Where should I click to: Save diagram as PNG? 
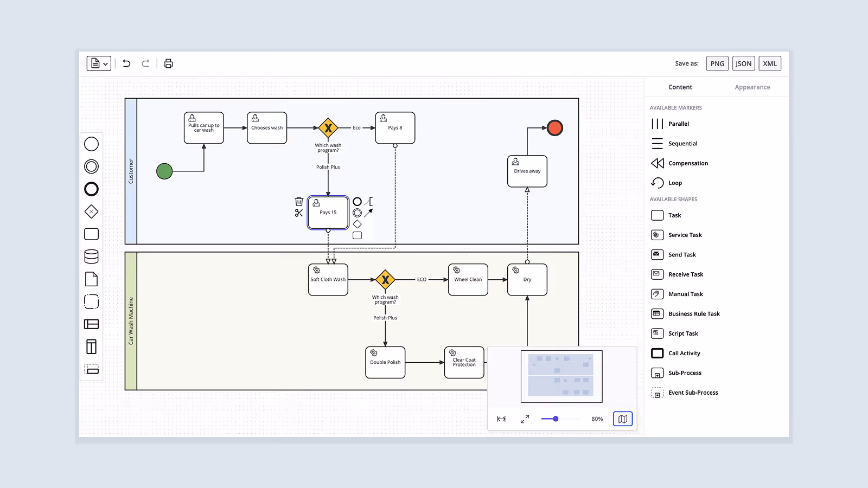point(717,63)
